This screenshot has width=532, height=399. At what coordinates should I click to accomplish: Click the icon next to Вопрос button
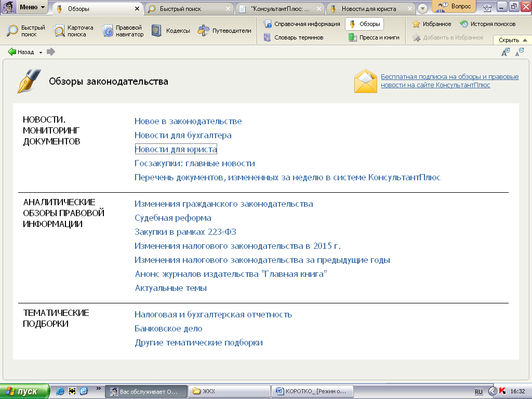point(487,8)
